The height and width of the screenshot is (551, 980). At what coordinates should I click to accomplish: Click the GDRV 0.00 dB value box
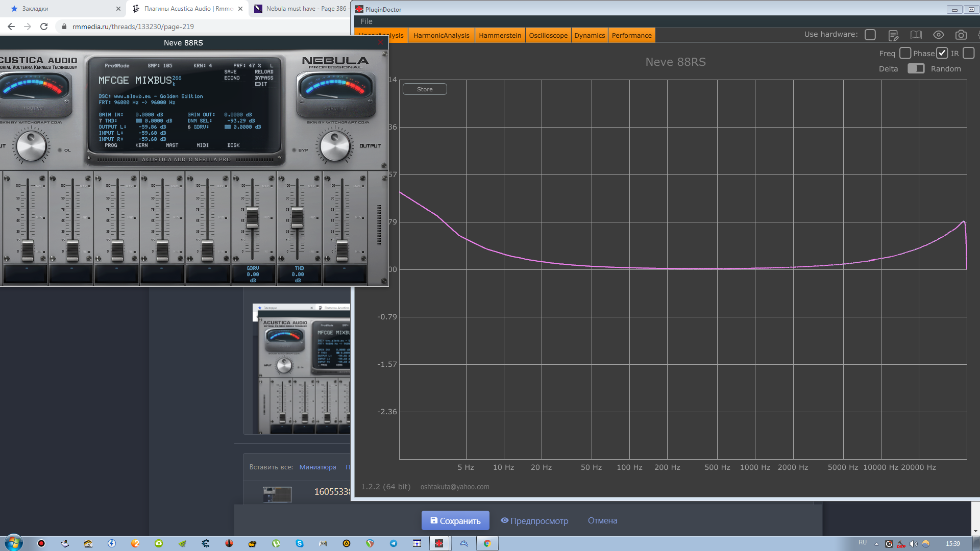click(x=253, y=274)
